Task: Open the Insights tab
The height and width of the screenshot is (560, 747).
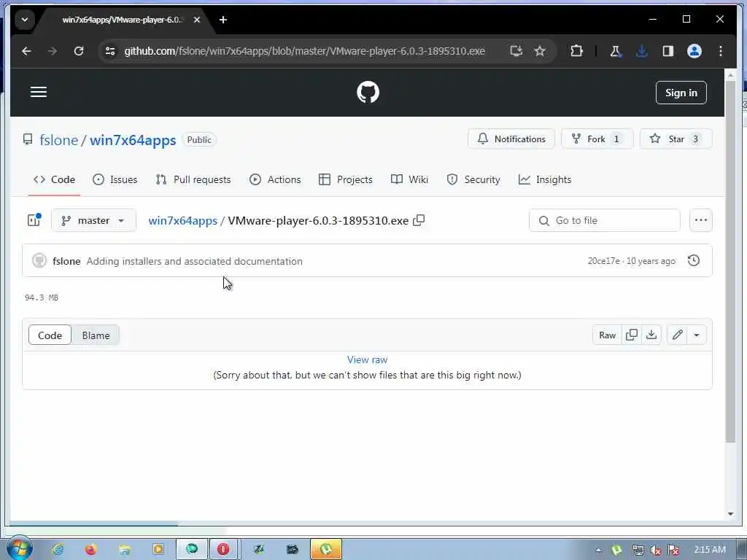Action: click(x=544, y=179)
